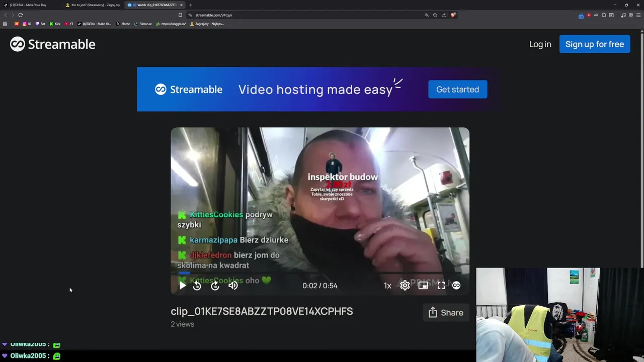Switch to the Kto to jest? Zagraj.my tab
This screenshot has height=362, width=644.
click(94, 5)
